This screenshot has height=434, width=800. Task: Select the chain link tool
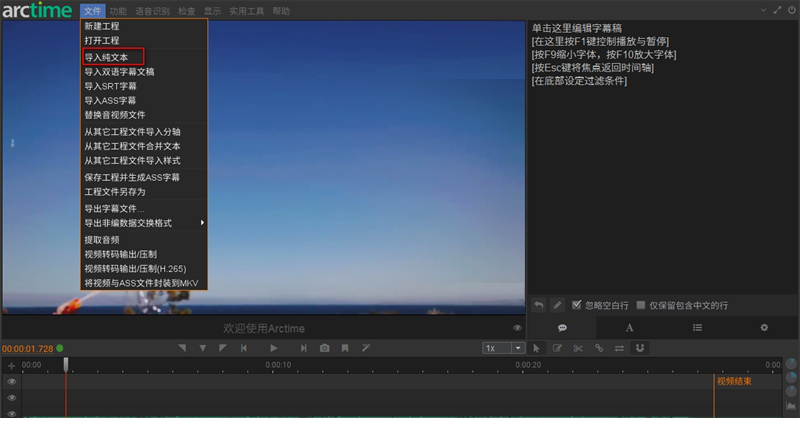click(598, 348)
